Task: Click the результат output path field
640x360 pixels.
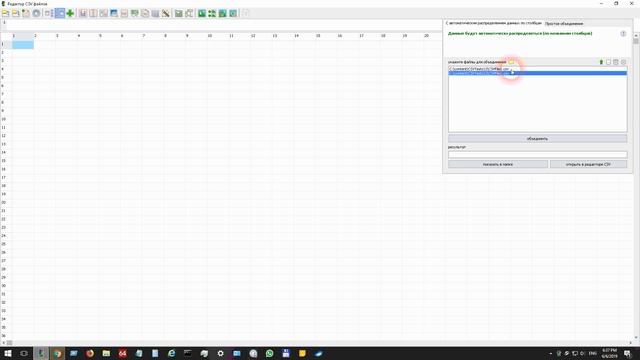Action: pos(537,154)
